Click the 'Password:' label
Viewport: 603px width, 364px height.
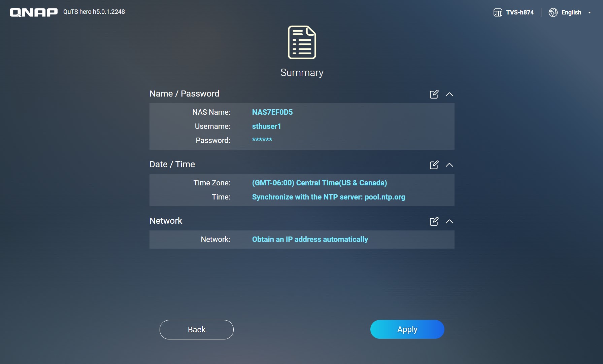pos(213,141)
